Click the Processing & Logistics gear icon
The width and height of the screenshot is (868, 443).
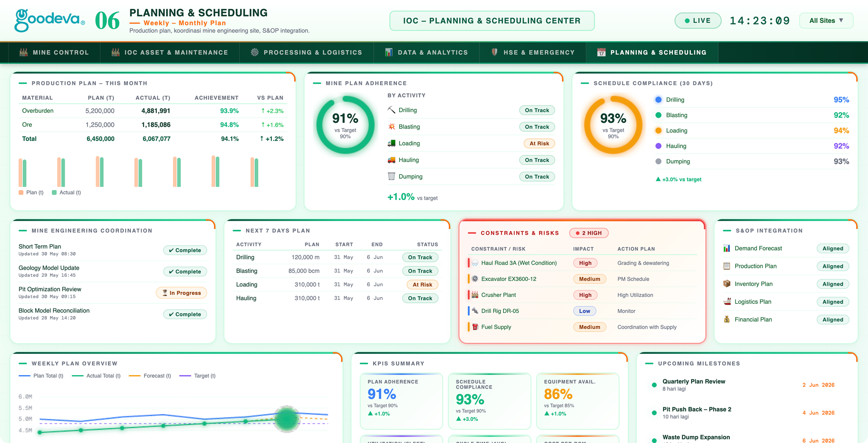point(255,52)
